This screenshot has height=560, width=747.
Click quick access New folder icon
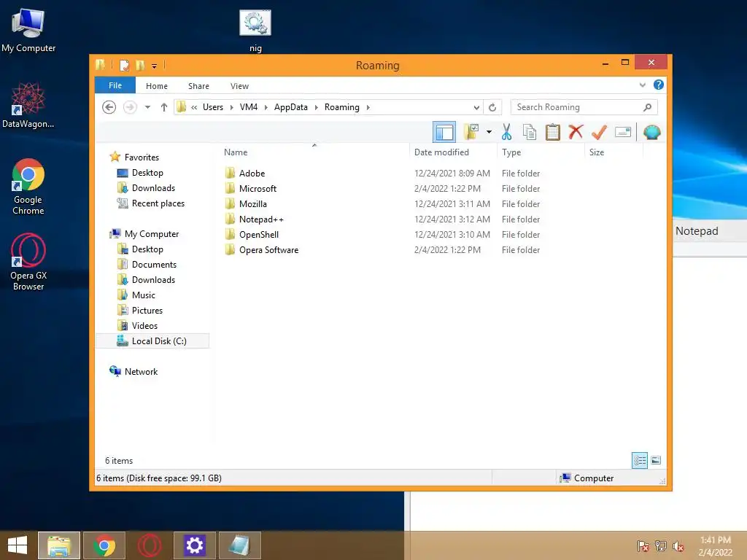[x=140, y=65]
